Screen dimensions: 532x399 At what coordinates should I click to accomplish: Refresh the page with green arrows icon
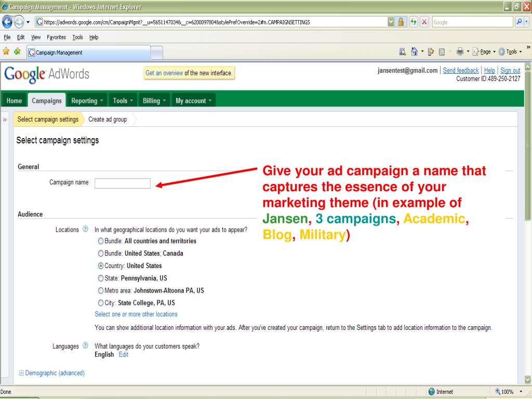tap(413, 22)
